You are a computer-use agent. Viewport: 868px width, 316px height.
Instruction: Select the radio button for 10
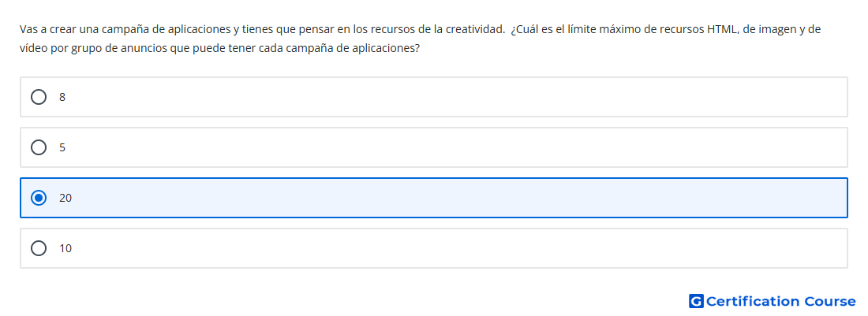[39, 248]
